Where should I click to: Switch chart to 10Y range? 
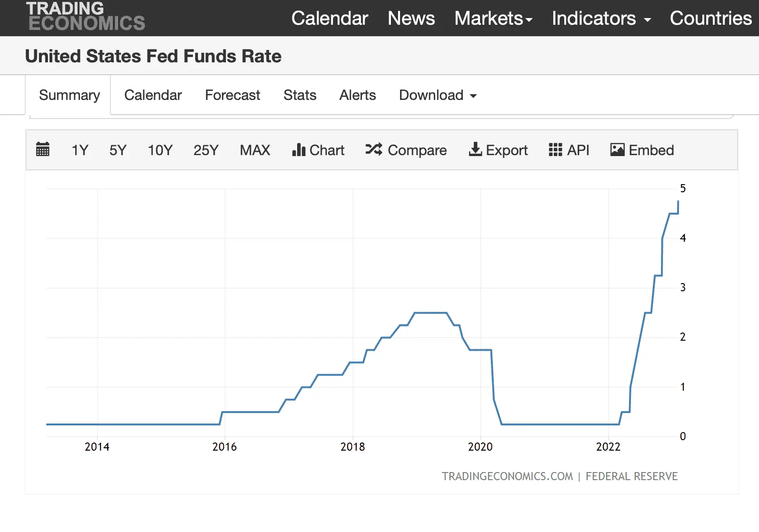(160, 150)
